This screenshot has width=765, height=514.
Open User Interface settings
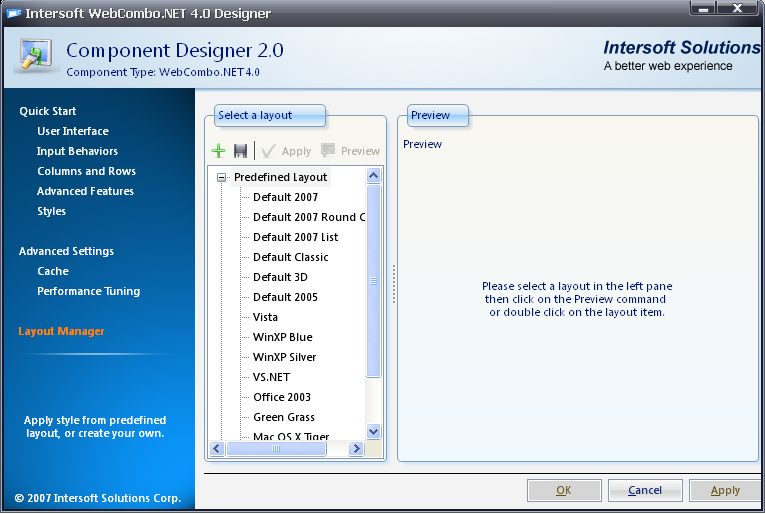click(73, 131)
